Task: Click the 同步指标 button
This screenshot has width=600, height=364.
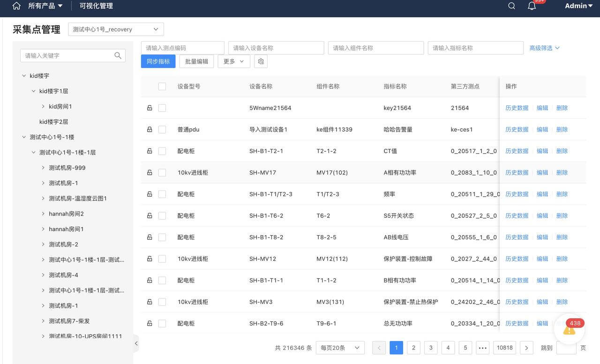Action: (158, 61)
